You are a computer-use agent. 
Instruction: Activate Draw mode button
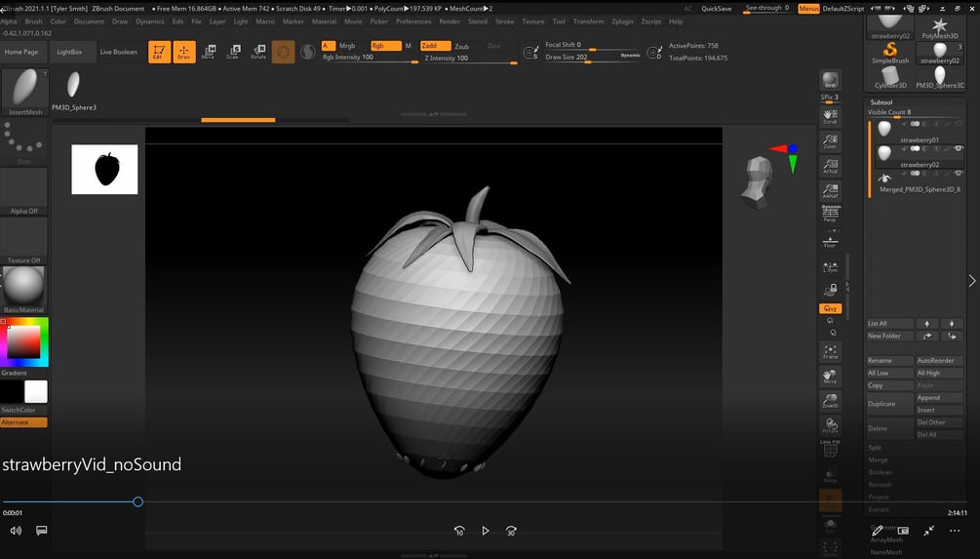(x=183, y=52)
